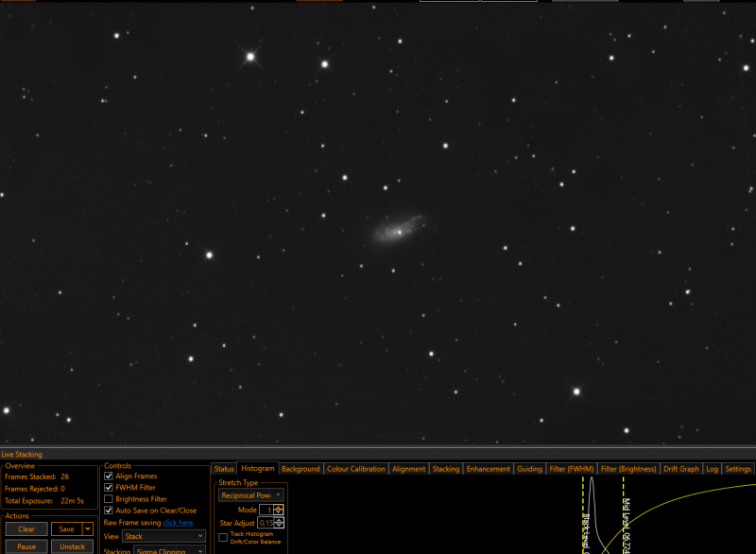Expand the View dropdown showing Stack
This screenshot has height=554, width=756.
(163, 536)
